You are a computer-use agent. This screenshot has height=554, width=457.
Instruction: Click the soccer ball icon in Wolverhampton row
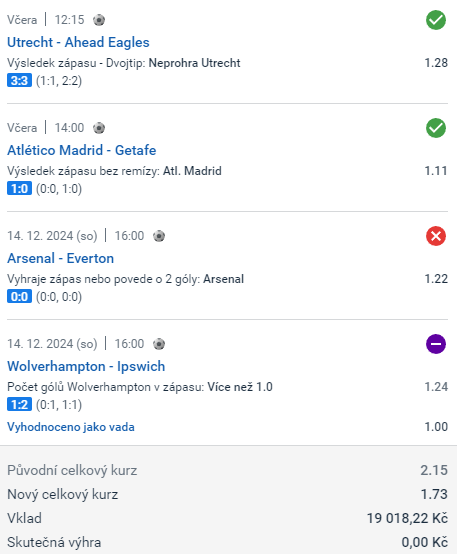159,343
